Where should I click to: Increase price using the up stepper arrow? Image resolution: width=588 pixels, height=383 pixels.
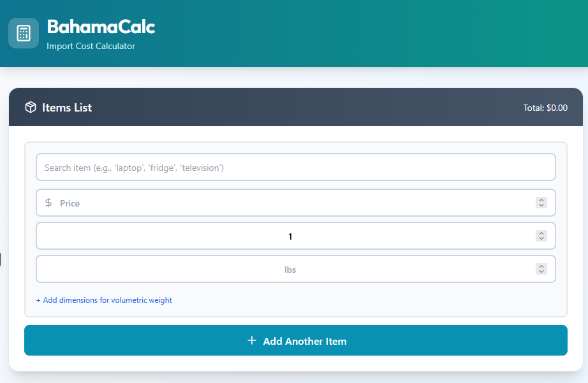[x=541, y=200]
